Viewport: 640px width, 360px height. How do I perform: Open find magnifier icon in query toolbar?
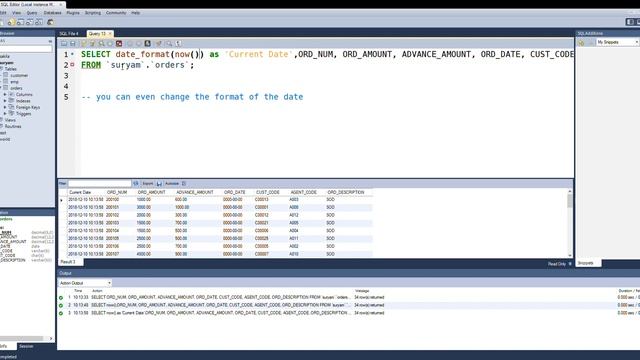tap(169, 44)
